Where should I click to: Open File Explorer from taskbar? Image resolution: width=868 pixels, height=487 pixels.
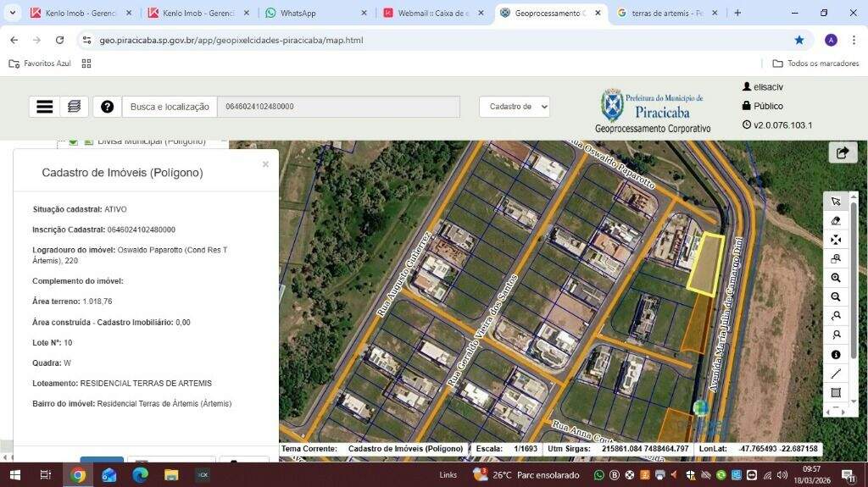coord(171,475)
